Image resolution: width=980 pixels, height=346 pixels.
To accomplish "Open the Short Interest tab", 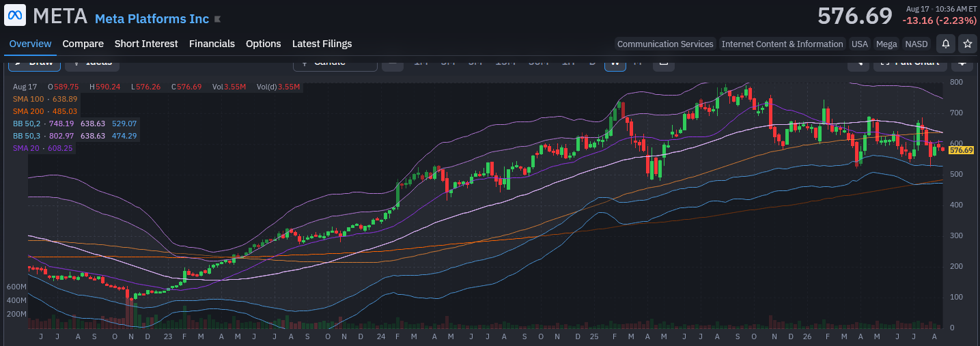I will (x=146, y=44).
